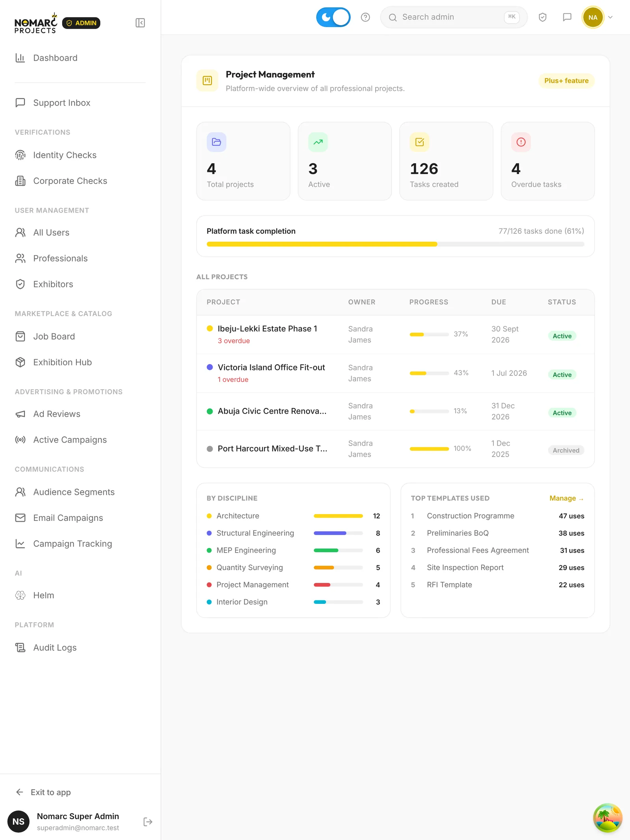Click the Ad Reviews megaphone icon
Screen dimensions: 630x840
click(x=20, y=414)
